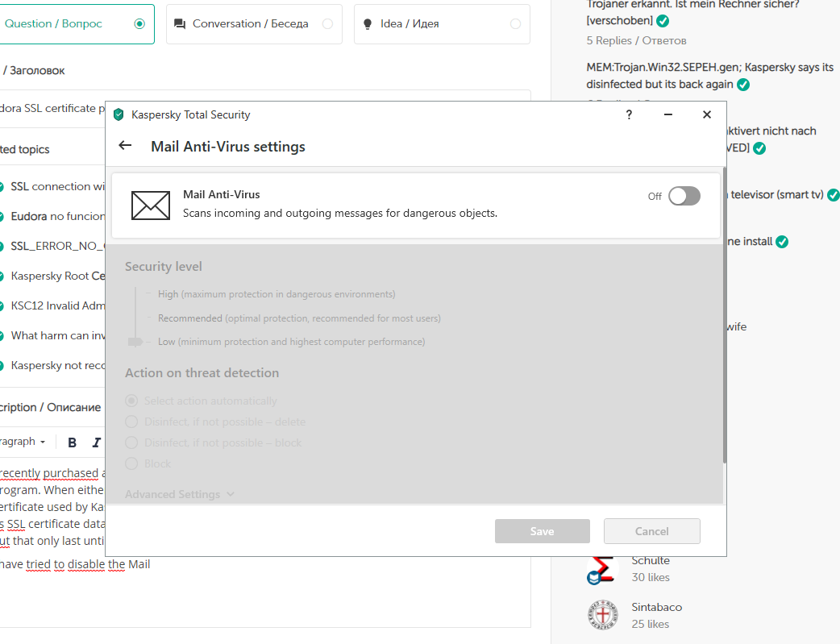Open 'MEM:Trojan.Win32.SEPEH.gen' forum thread

[x=709, y=76]
